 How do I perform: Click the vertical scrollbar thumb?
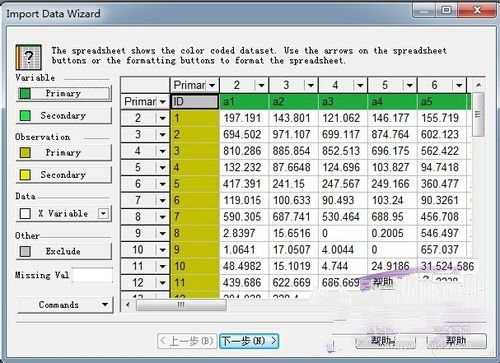pos(479,114)
